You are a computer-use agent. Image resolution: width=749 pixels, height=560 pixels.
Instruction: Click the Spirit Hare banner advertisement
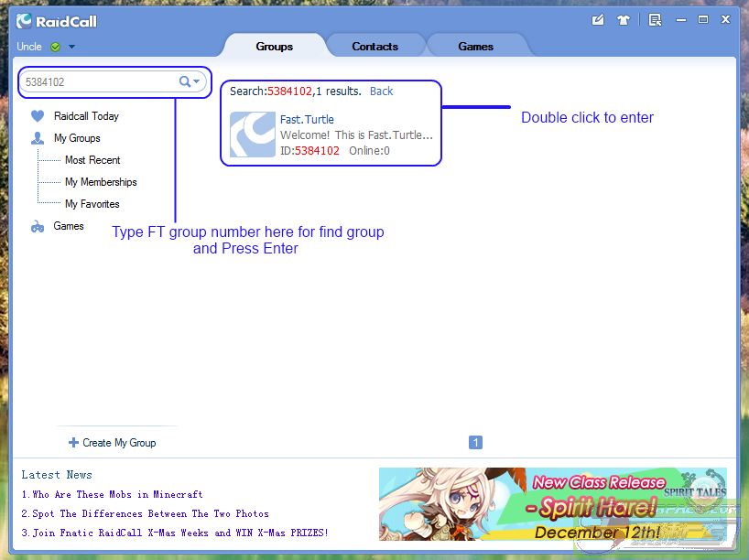(x=553, y=504)
